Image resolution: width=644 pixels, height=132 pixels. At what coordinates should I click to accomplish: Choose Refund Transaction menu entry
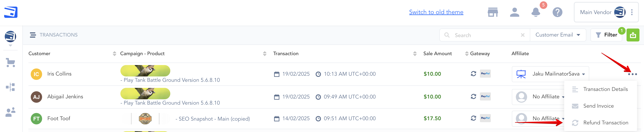(605, 122)
